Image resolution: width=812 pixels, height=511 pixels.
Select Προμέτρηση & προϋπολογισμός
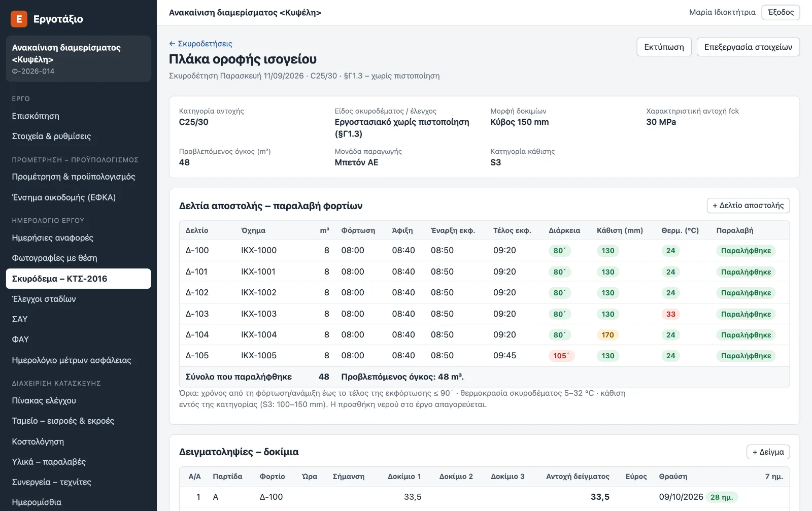click(x=78, y=177)
